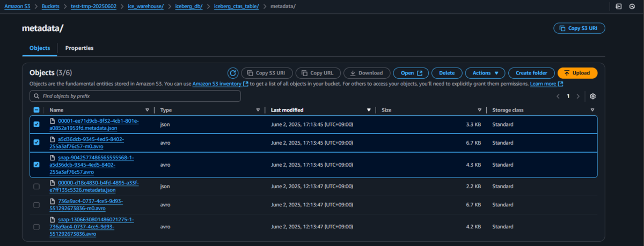The image size is (644, 246).
Task: Click Create folder button
Action: point(531,73)
